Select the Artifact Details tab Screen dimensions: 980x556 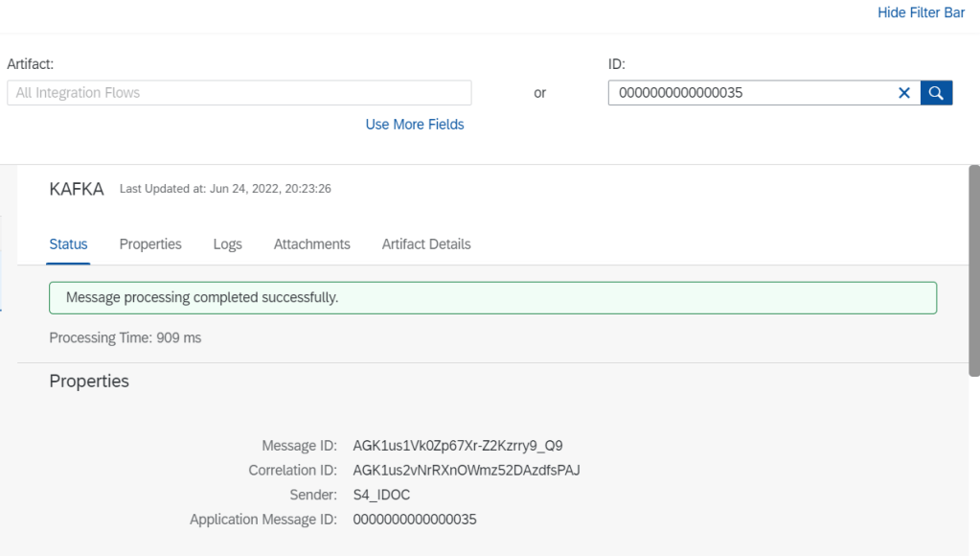426,244
